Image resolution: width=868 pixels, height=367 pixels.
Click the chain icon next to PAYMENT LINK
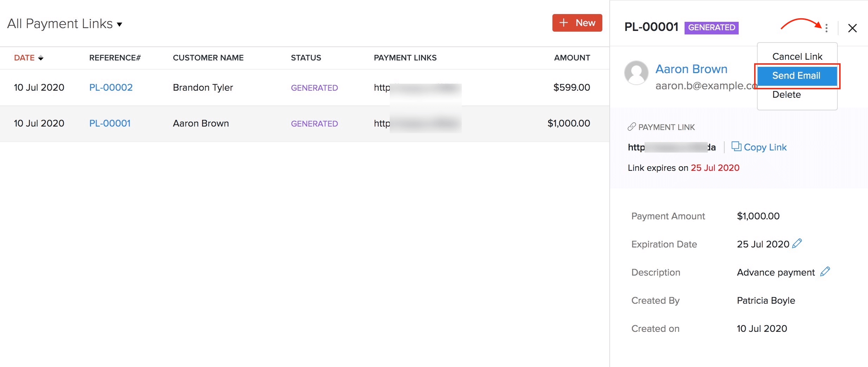pos(631,126)
